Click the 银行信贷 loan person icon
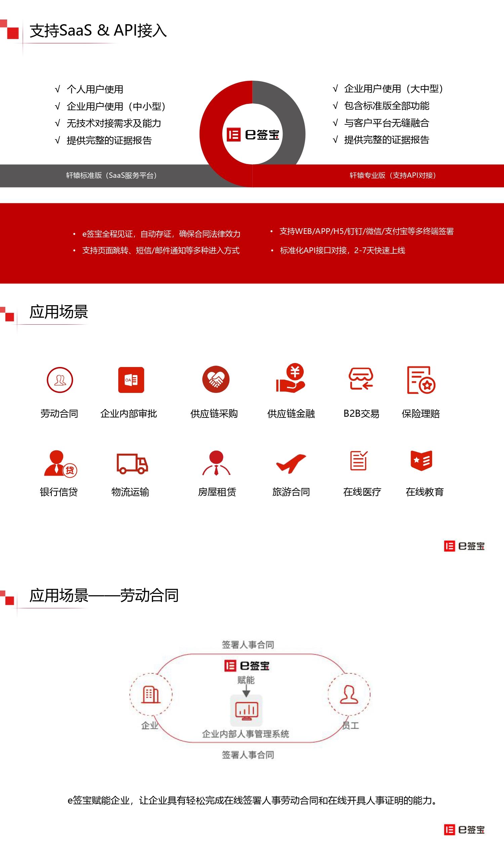The width and height of the screenshot is (504, 851). tap(61, 463)
